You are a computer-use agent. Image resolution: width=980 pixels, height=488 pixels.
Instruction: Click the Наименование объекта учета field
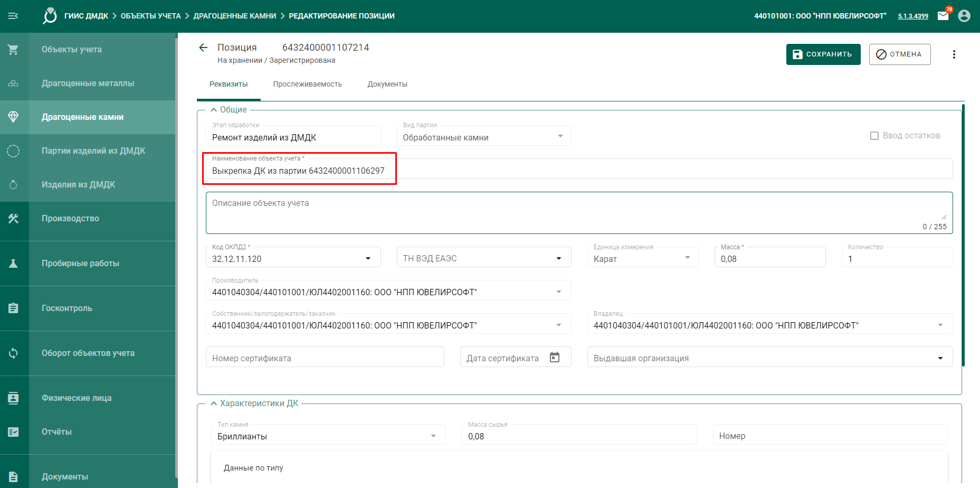(579, 169)
